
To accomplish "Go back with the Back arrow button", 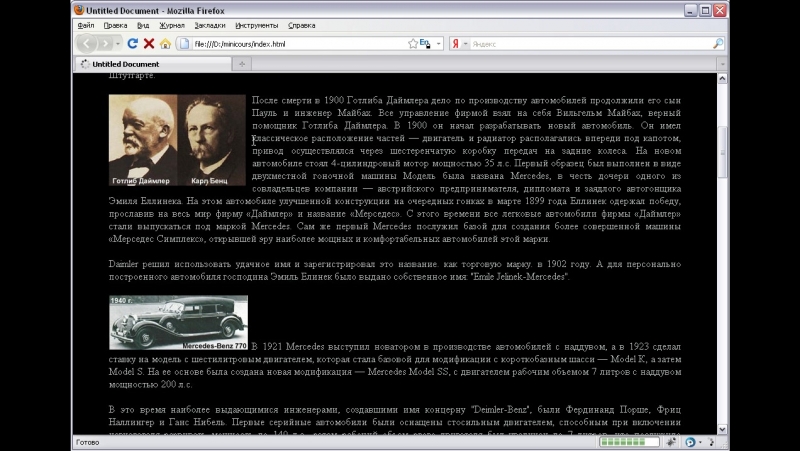I will 87,44.
